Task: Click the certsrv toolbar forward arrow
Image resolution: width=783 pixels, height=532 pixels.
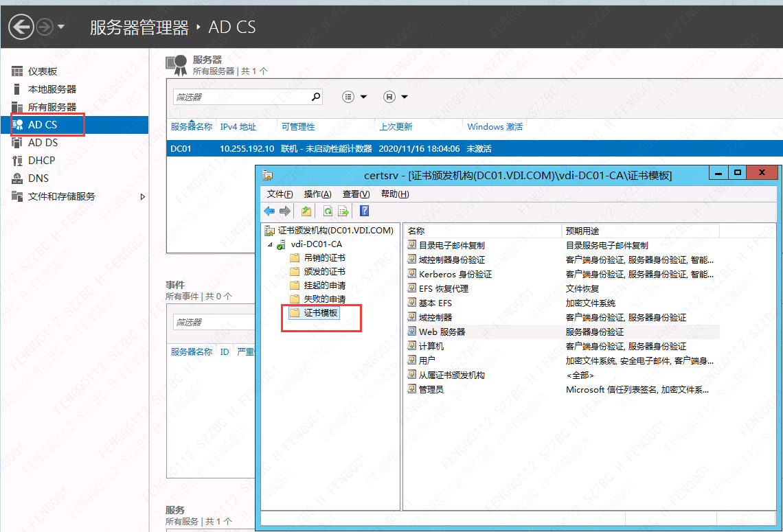Action: click(285, 211)
